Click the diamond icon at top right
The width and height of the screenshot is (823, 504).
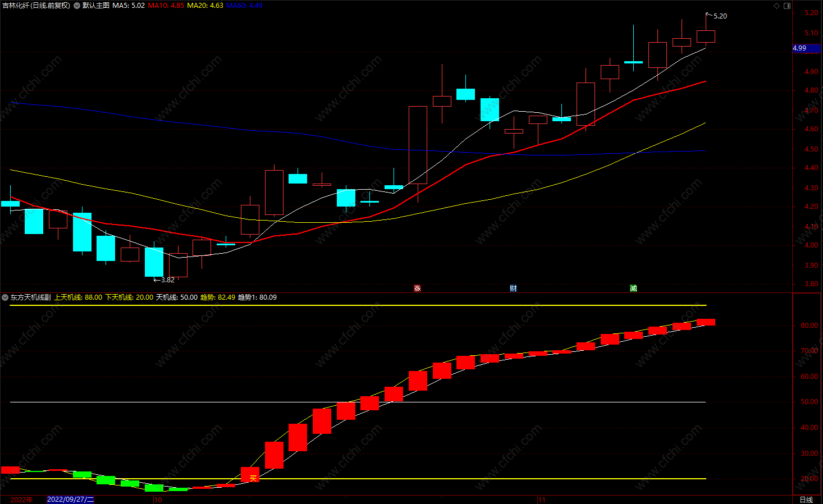(x=777, y=6)
